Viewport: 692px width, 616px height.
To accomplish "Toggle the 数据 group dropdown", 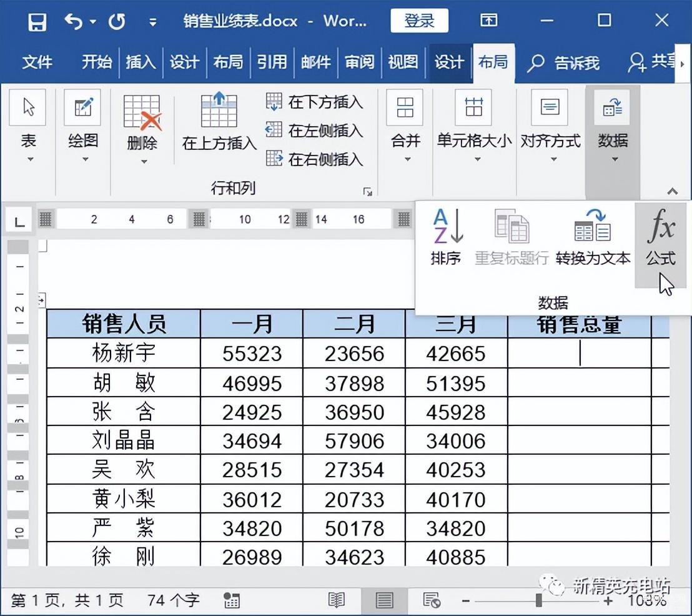I will tap(613, 126).
